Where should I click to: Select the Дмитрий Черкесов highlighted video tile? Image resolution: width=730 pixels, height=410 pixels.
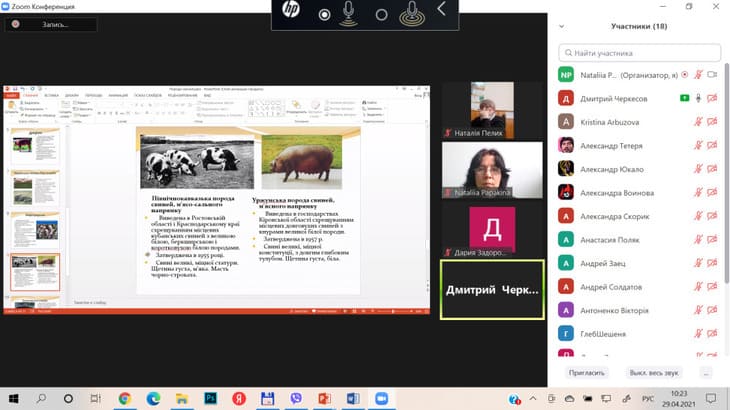pos(492,290)
